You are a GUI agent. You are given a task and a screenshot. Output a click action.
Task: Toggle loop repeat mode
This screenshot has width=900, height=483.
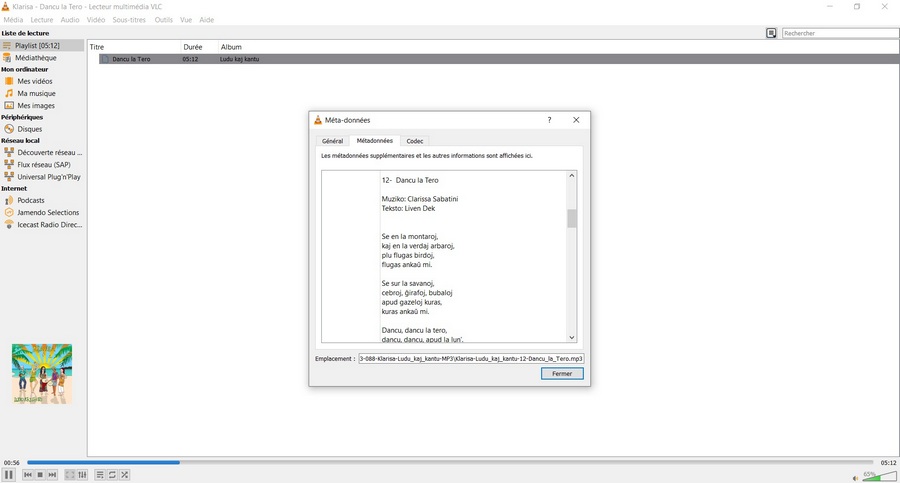pyautogui.click(x=112, y=475)
